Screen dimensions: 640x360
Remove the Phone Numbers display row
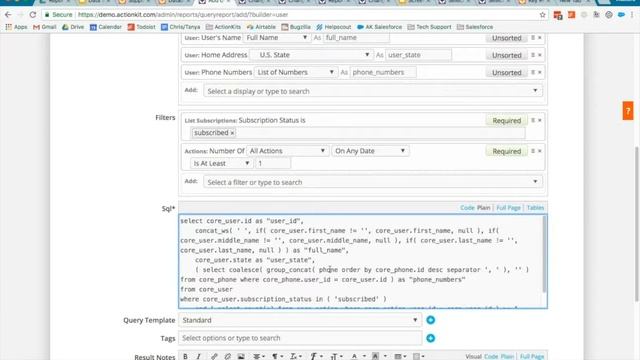point(540,72)
